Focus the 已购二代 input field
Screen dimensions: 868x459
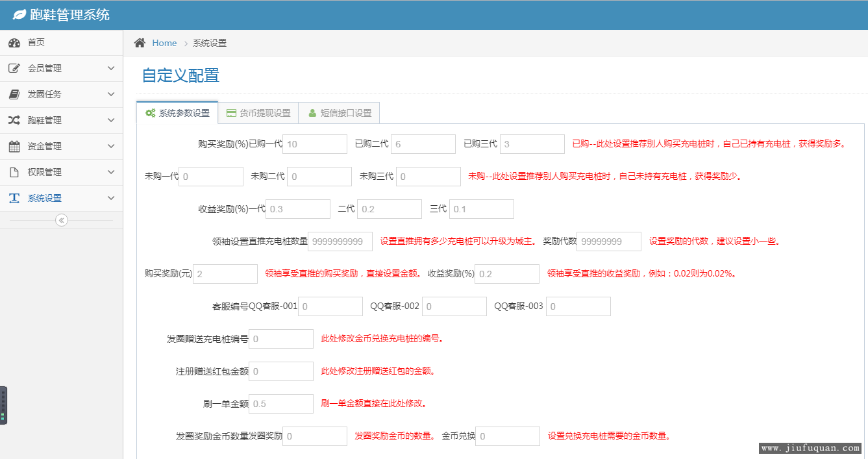pyautogui.click(x=423, y=144)
